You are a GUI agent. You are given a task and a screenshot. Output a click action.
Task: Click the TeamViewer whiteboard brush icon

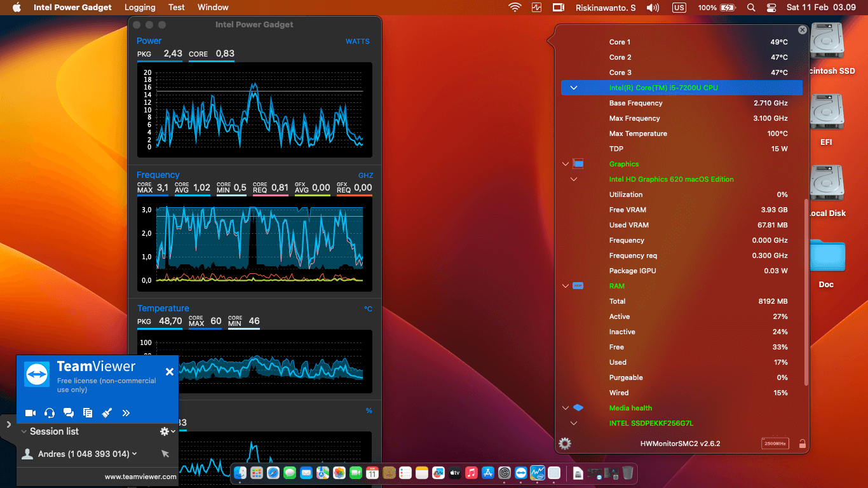tap(107, 413)
